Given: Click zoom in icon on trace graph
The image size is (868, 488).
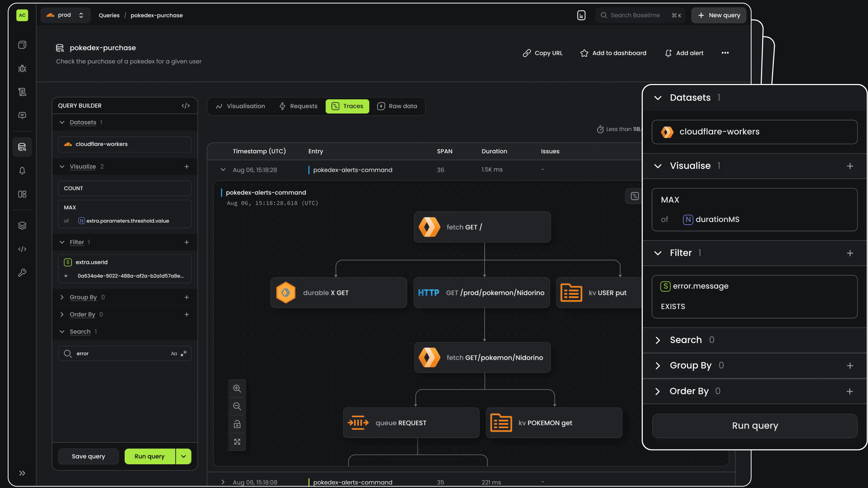Looking at the screenshot, I should 237,388.
